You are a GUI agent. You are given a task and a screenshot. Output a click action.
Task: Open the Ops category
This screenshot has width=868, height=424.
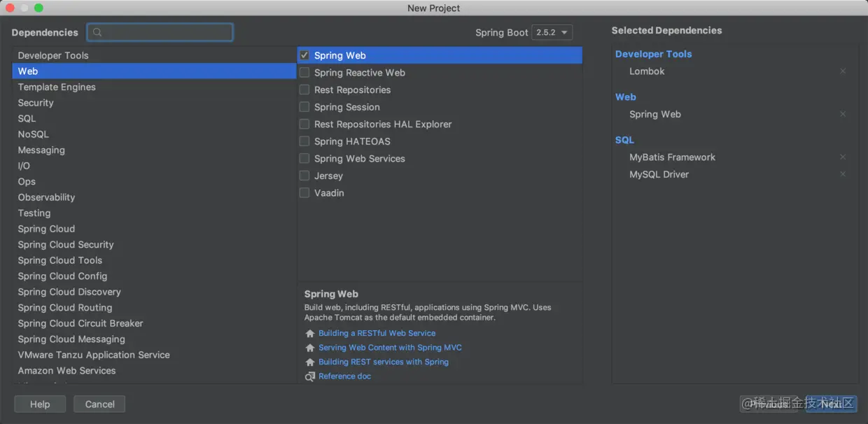(x=154, y=181)
